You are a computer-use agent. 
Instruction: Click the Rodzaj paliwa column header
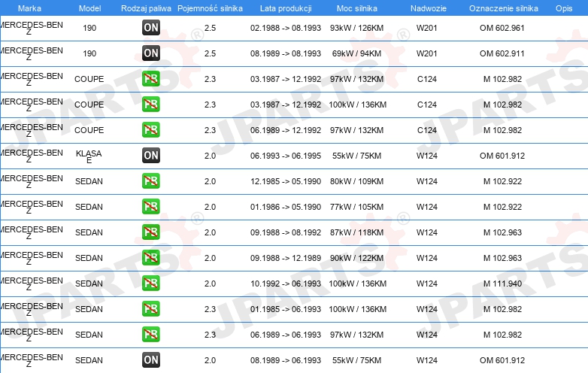click(x=146, y=8)
